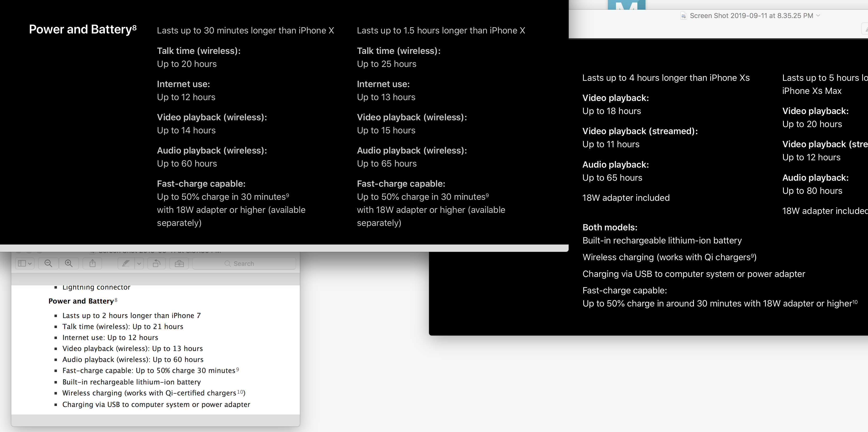This screenshot has width=868, height=432.
Task: Rotate the document with the rotate icon
Action: point(156,264)
